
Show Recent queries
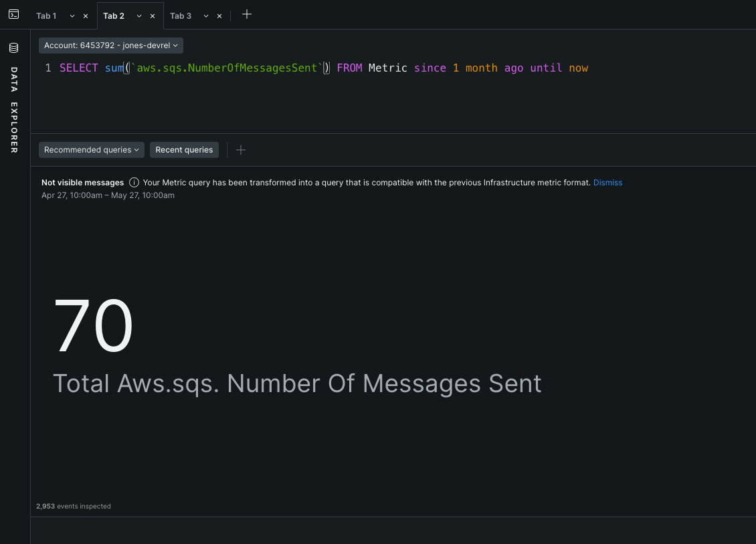pyautogui.click(x=184, y=150)
